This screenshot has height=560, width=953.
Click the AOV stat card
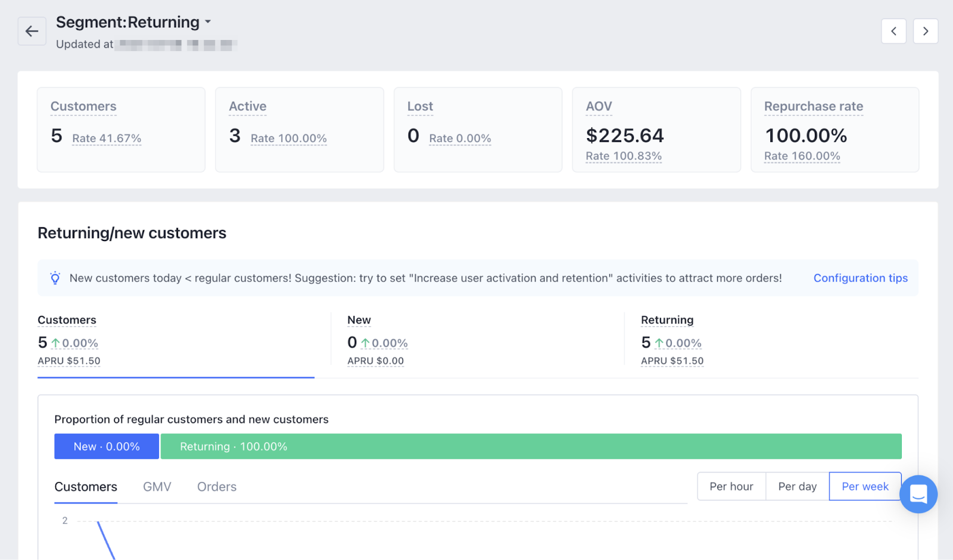click(x=656, y=130)
